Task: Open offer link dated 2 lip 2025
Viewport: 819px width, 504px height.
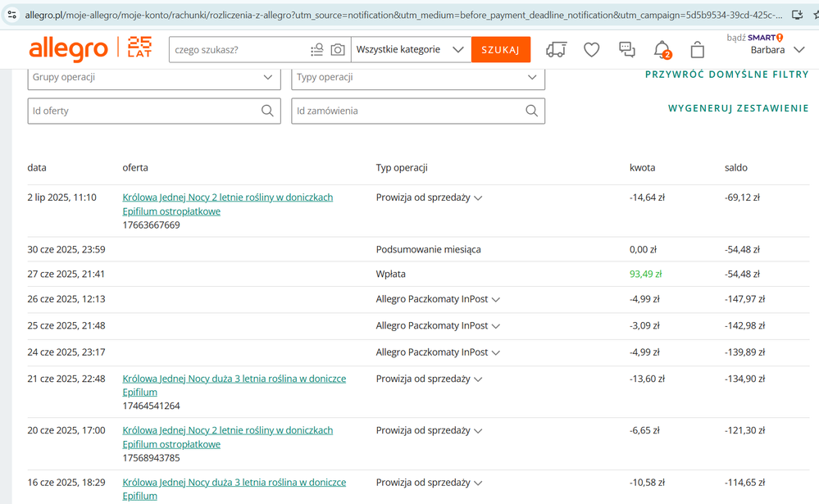Action: pyautogui.click(x=228, y=204)
